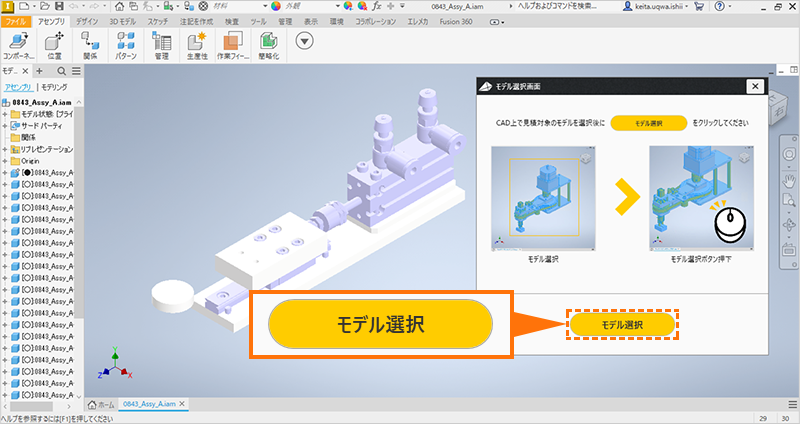
Task: Close the モデル選択画面 dialog
Action: coord(752,87)
